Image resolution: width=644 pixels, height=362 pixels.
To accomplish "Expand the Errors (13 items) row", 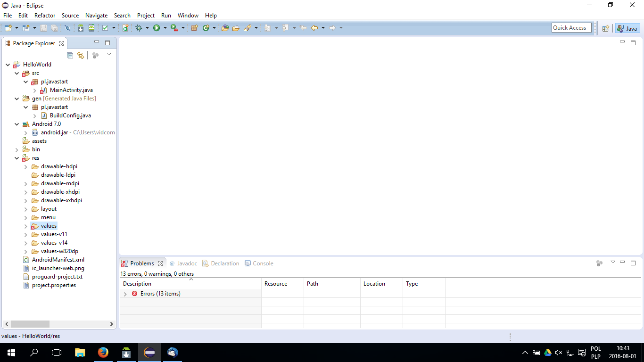I will (x=125, y=294).
